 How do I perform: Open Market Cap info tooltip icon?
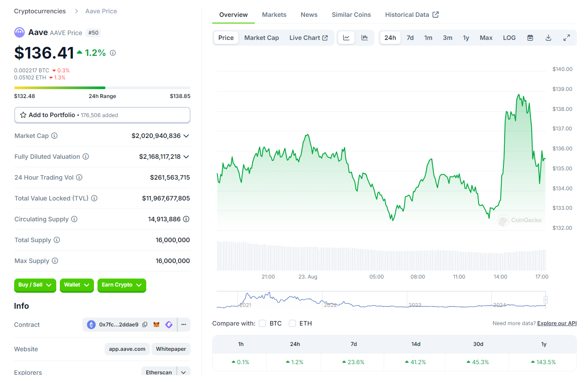pyautogui.click(x=54, y=136)
